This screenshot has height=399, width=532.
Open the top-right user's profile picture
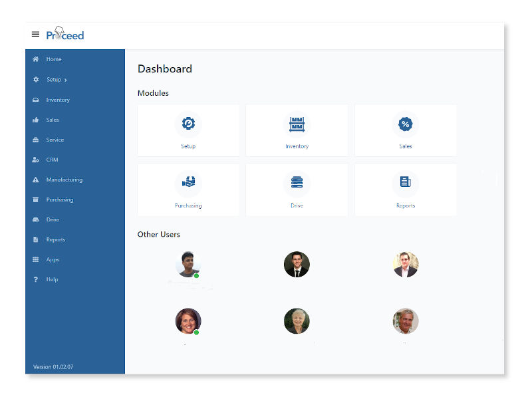pyautogui.click(x=406, y=264)
